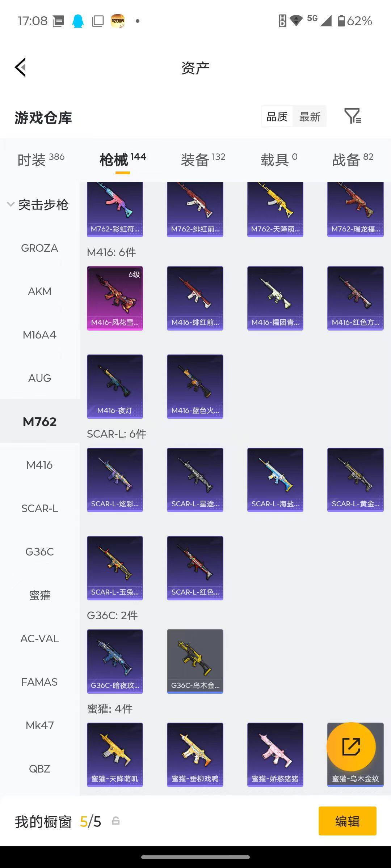This screenshot has height=868, width=391.
Task: Open the filter funnel icon
Action: [x=353, y=116]
